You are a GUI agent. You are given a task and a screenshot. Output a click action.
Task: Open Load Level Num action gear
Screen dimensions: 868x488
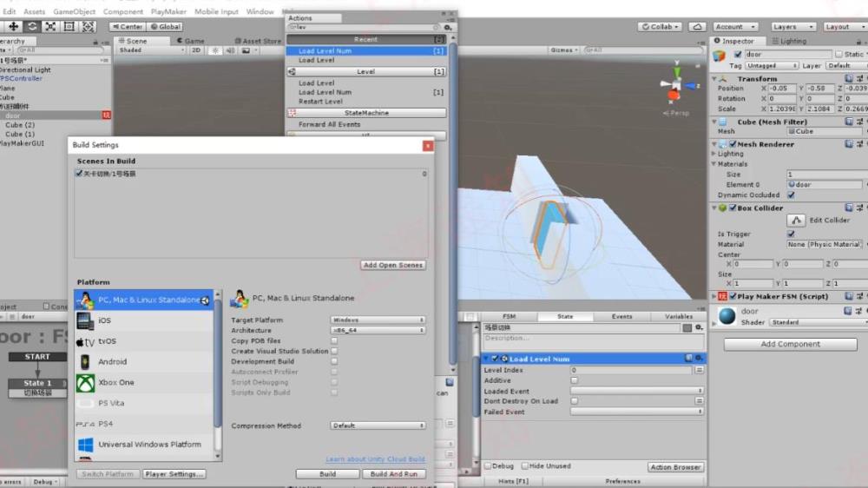pyautogui.click(x=699, y=359)
